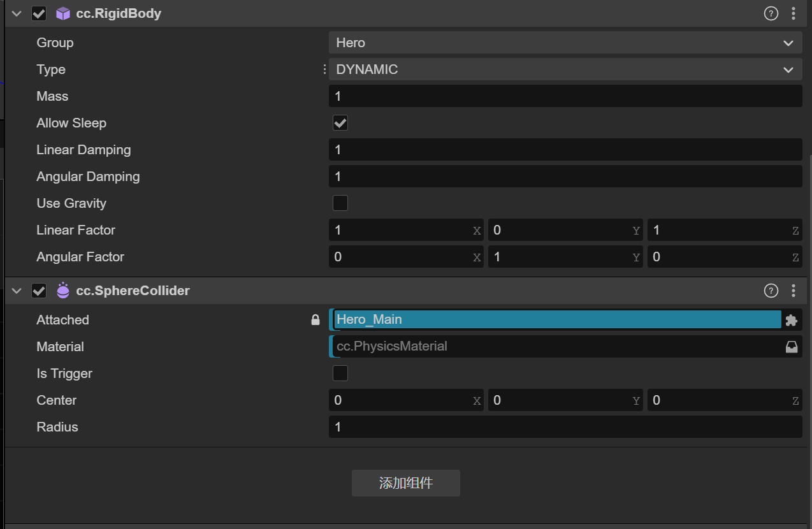Disable the cc.RigidBody component checkbox

click(x=39, y=13)
